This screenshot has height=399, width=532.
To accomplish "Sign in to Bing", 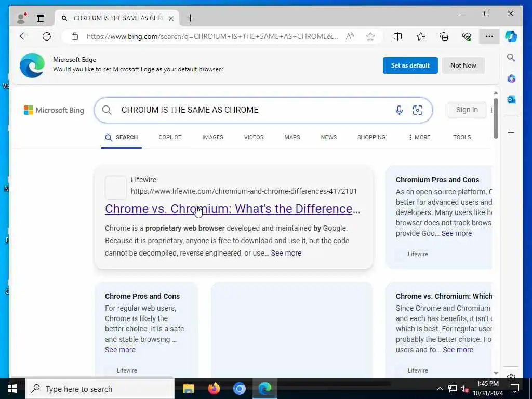I will 467,110.
